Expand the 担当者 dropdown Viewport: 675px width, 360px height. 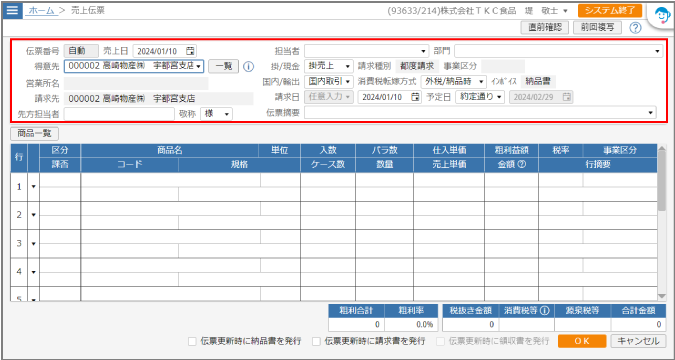pyautogui.click(x=424, y=51)
